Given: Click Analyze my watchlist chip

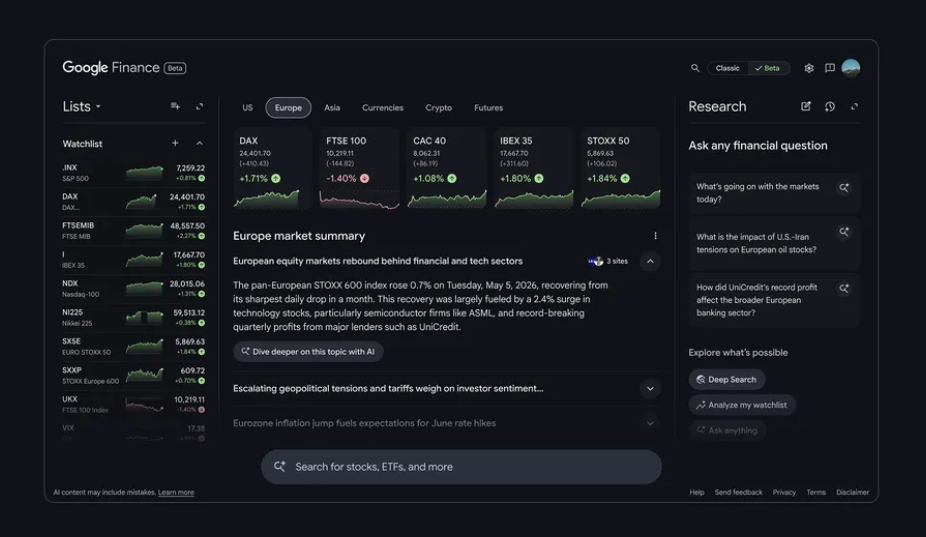Looking at the screenshot, I should (x=742, y=405).
